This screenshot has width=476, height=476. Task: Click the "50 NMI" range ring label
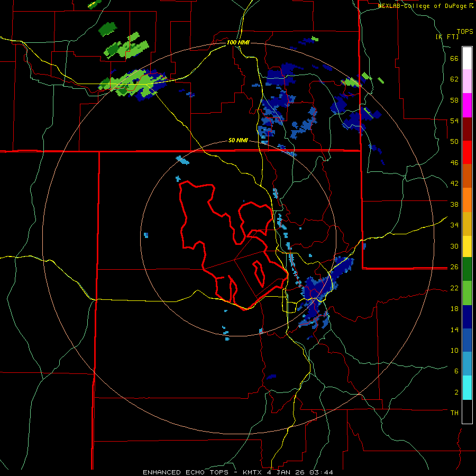tap(238, 140)
